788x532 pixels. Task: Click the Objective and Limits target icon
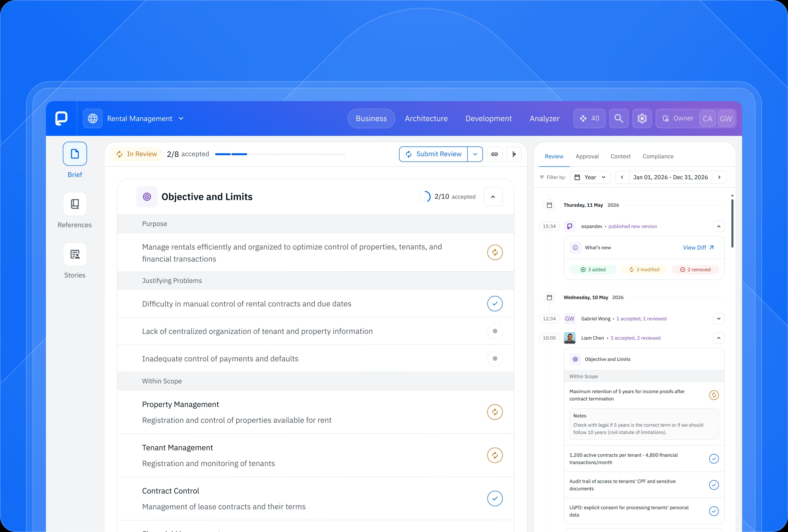(x=147, y=197)
